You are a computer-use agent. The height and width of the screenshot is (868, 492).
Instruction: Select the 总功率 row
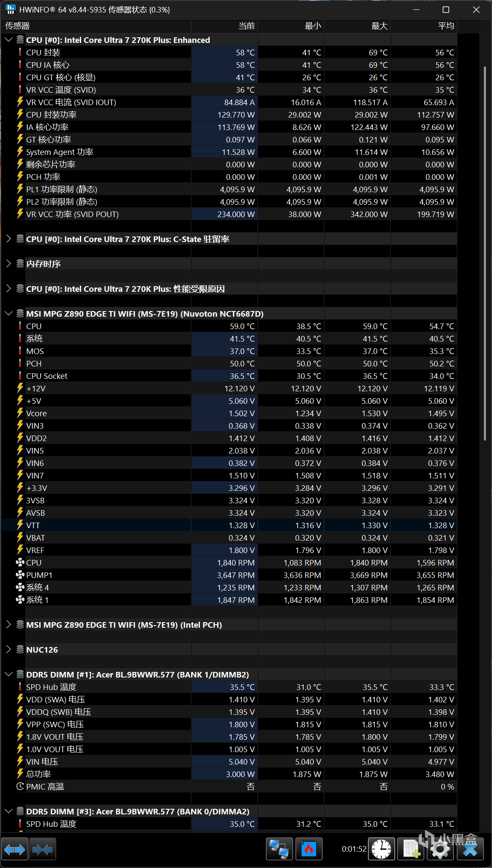point(229,774)
